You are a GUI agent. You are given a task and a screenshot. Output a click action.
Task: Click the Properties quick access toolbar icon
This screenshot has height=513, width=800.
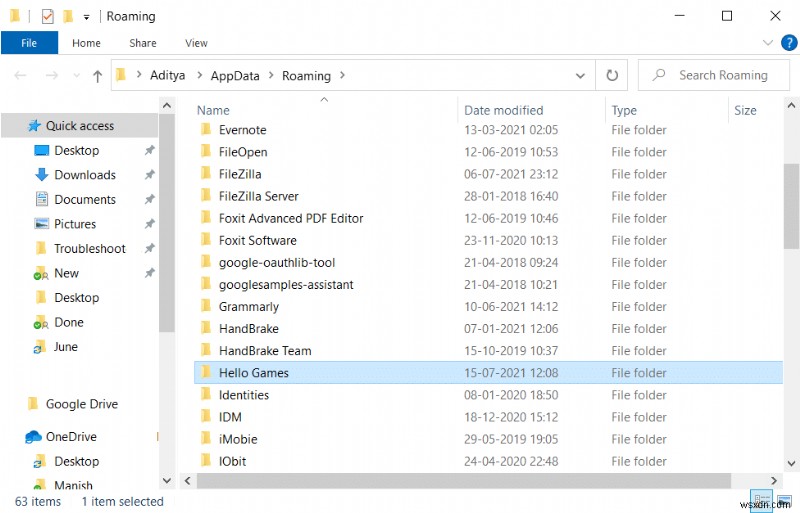(47, 16)
